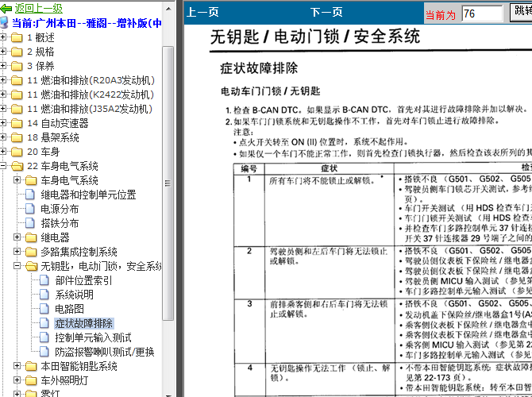Click page icon for 继电器和控制单元位置
Viewport: 532px width, 397px height.
pyautogui.click(x=30, y=195)
